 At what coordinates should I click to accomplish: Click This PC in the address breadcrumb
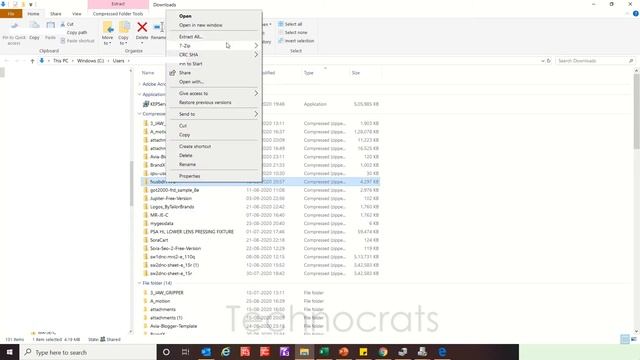pos(60,61)
